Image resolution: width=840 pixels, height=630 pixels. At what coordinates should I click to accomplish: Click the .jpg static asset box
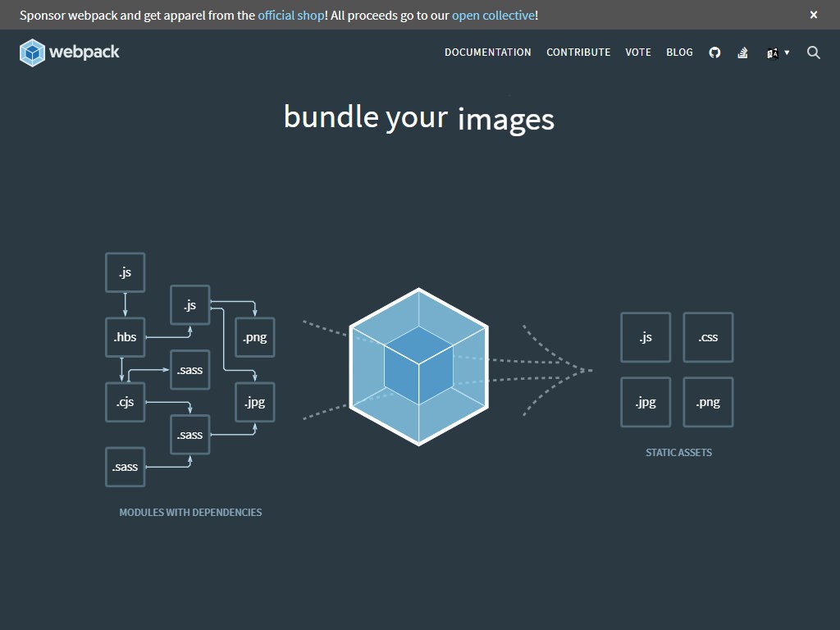tap(646, 402)
